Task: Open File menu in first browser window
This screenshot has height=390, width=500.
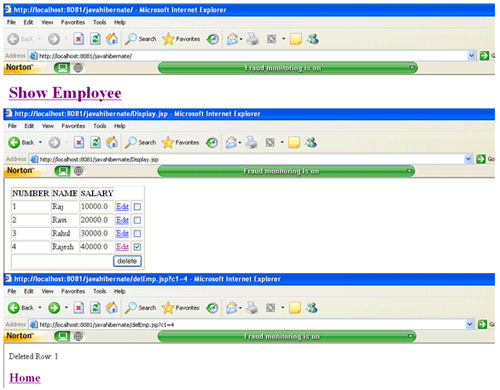Action: [11, 22]
